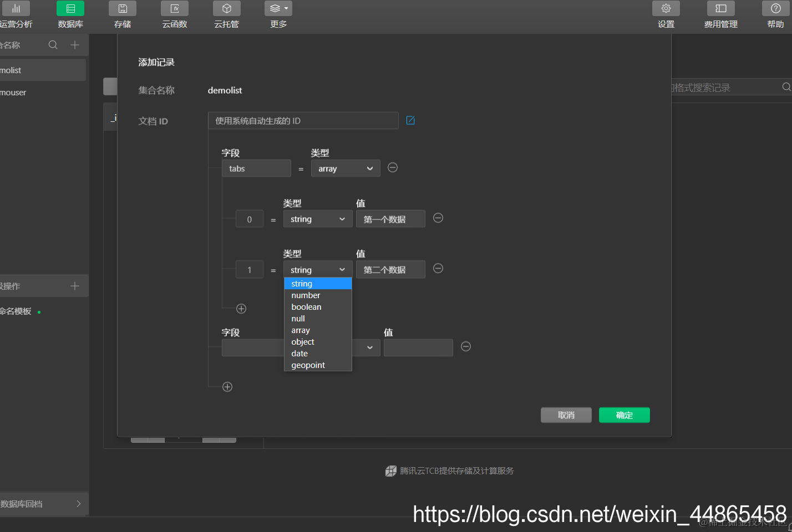The image size is (792, 532).
Task: Remove array item 第二个数据 with minus icon
Action: [438, 268]
